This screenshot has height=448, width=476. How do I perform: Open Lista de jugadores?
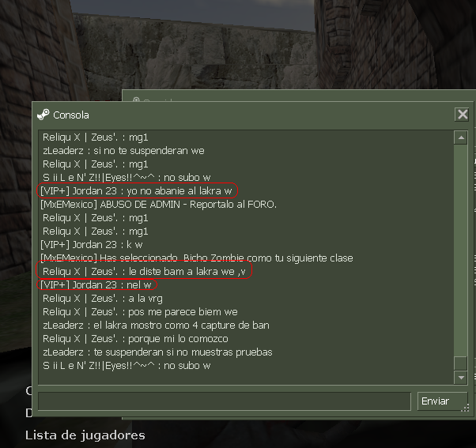point(85,435)
